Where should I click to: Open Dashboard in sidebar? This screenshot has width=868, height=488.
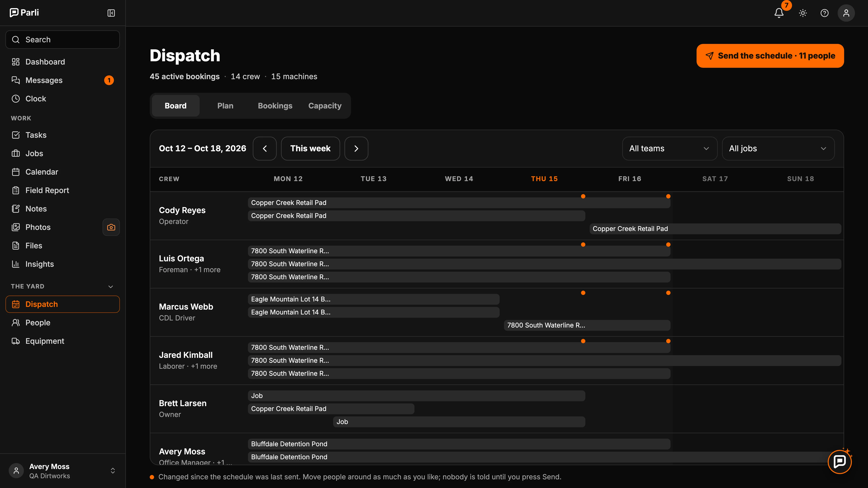coord(63,62)
